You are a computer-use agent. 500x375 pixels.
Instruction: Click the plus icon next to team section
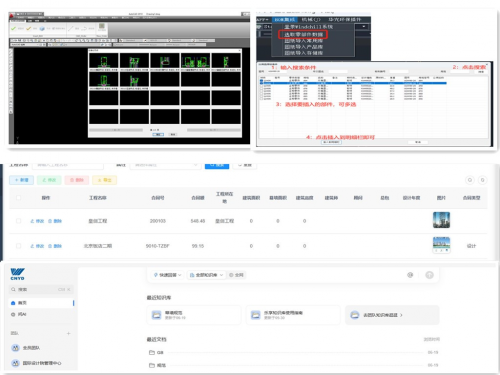[68, 333]
